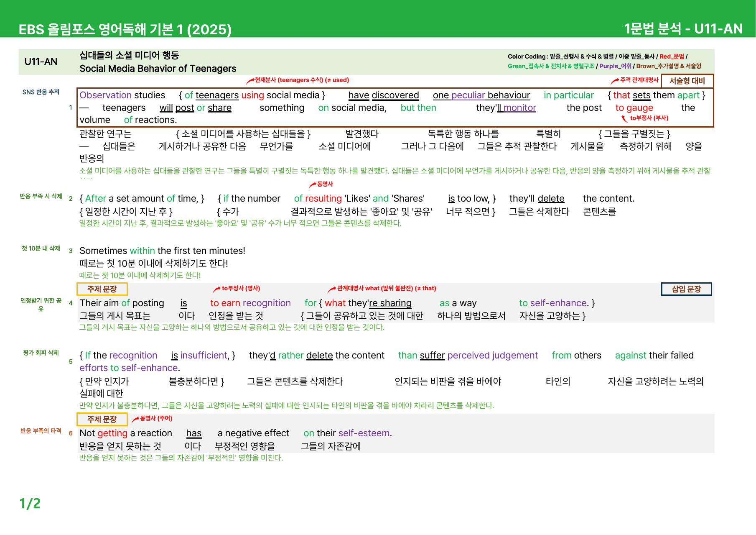Click the '삽입 문장' box label
Screen dimensions: 756x535
point(686,289)
